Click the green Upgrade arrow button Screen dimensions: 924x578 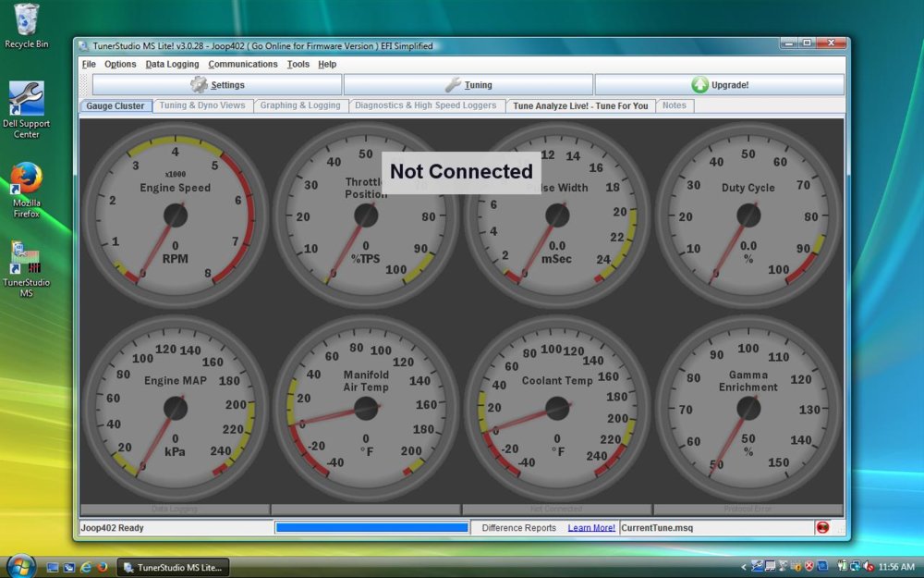coord(719,85)
